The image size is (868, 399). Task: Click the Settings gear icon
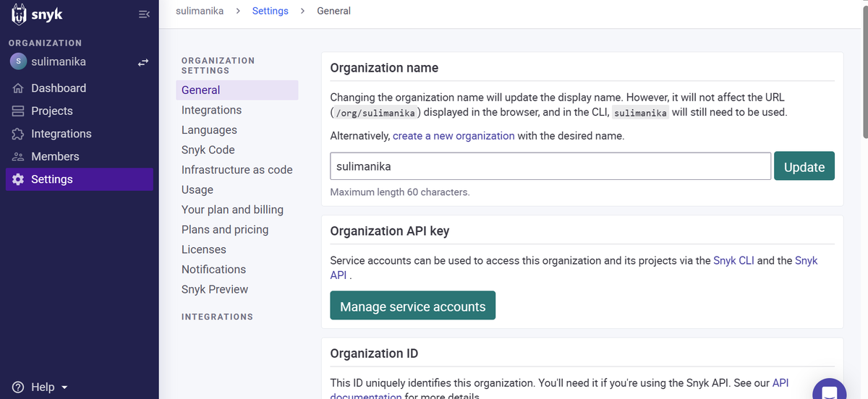coord(18,179)
